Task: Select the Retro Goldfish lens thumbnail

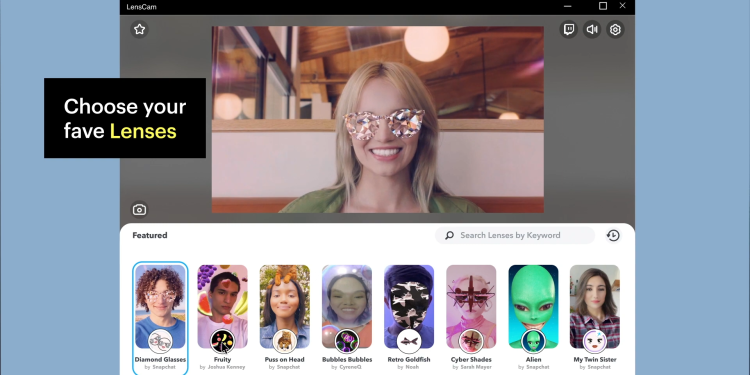Action: (409, 307)
